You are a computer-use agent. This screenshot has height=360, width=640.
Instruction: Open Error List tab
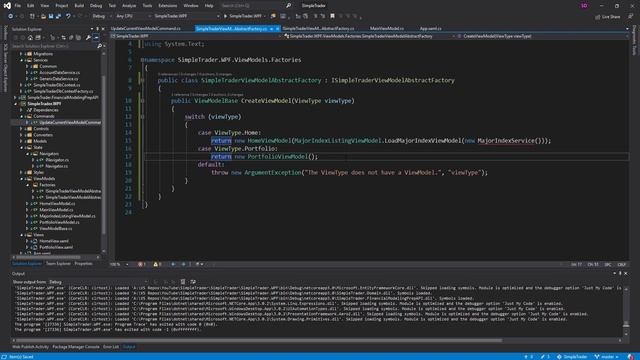point(111,347)
